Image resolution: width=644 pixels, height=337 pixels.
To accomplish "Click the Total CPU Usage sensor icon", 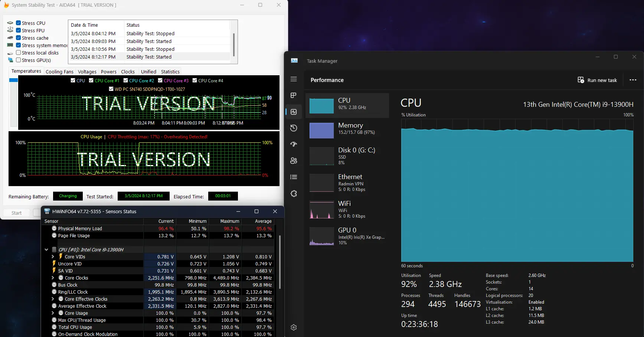I will pyautogui.click(x=54, y=327).
